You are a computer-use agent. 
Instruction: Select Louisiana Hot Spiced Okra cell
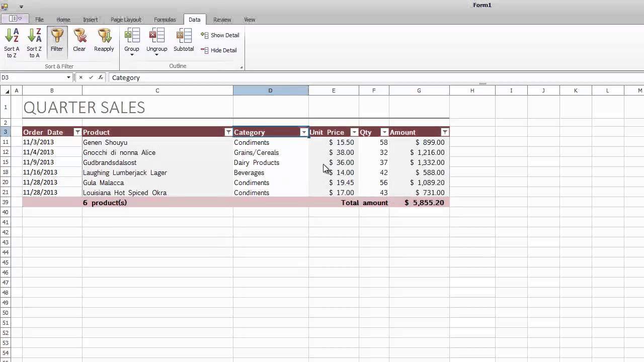(157, 193)
